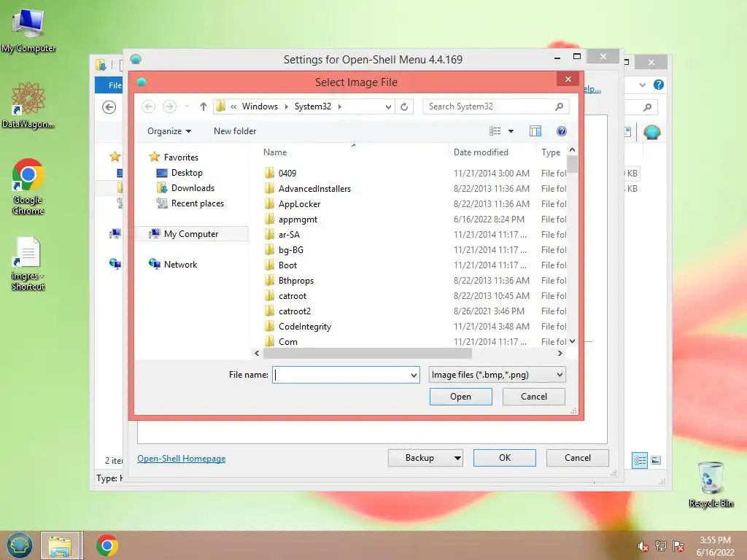Click the vertical scrollbar thumb in file list
The image size is (747, 560).
[572, 164]
